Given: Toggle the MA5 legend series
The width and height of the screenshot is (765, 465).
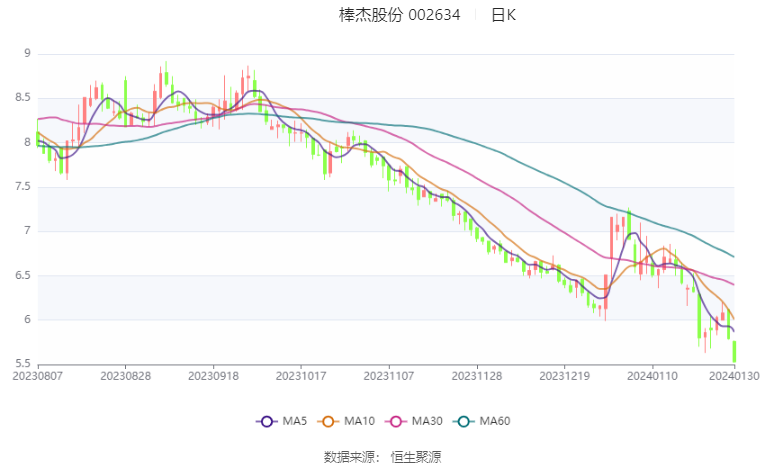Looking at the screenshot, I should point(282,421).
